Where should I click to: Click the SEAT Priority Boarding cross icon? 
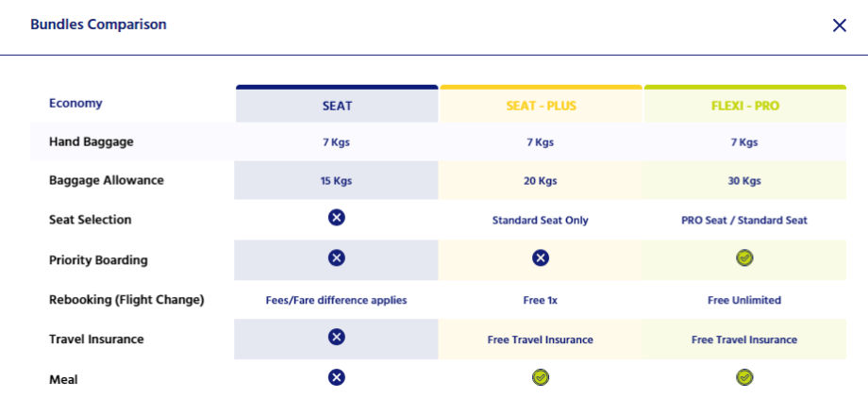tap(337, 257)
